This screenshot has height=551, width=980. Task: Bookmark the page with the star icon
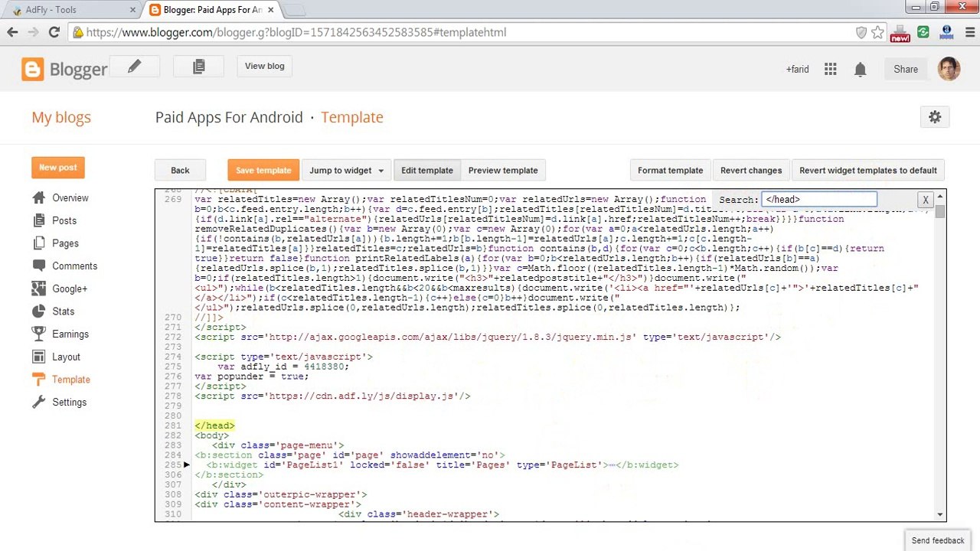tap(877, 32)
